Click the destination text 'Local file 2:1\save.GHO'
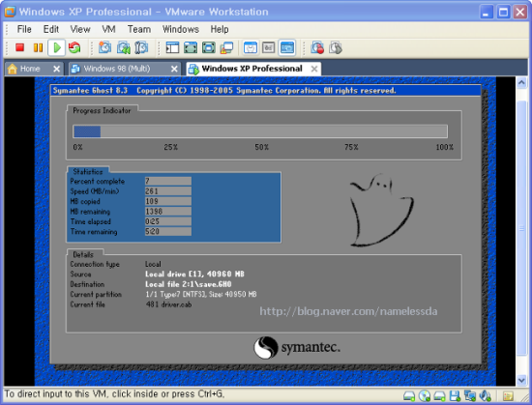 (x=189, y=284)
